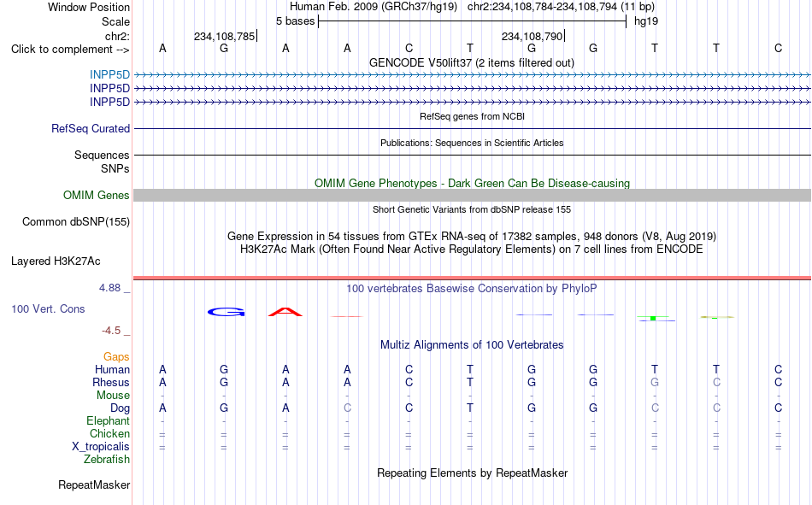Click the gray OMIM Genes bar
Screen dimensions: 812x505
click(472, 196)
